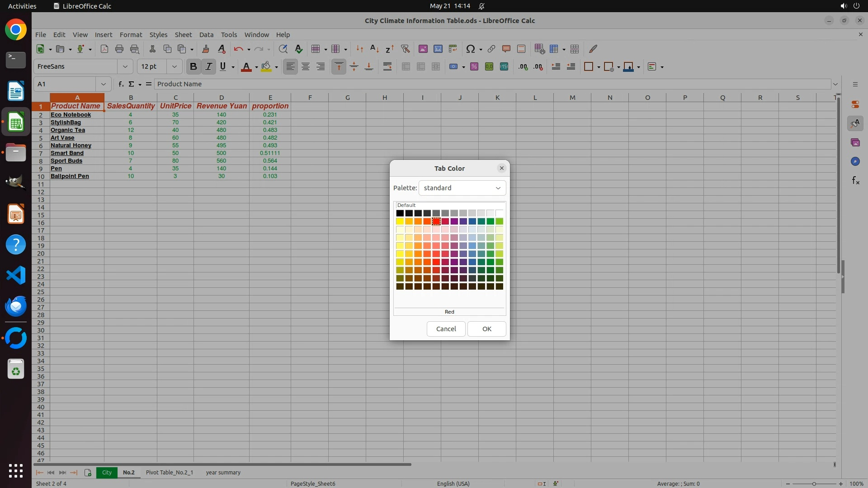Viewport: 868px width, 488px height.
Task: Select the yellow swatch in palette
Action: 400,221
